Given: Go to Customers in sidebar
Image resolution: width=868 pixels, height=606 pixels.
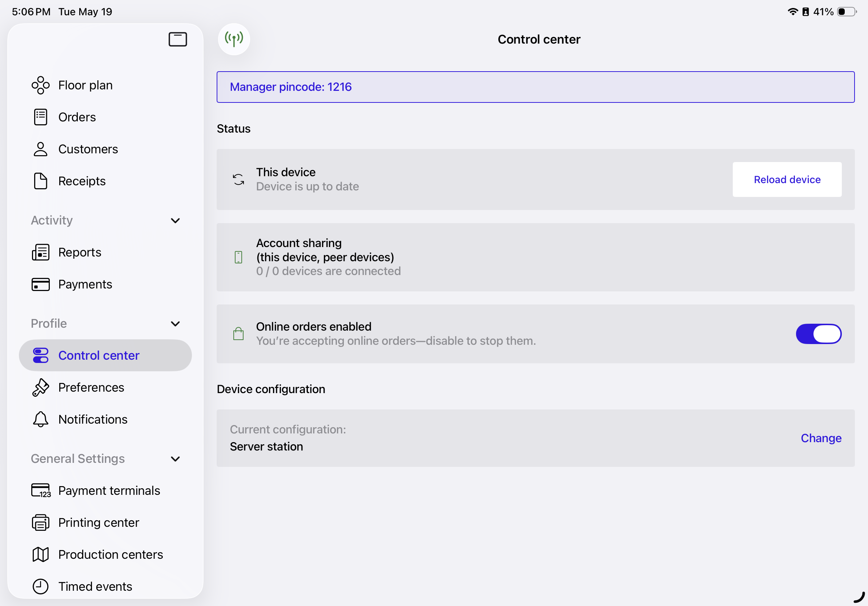Looking at the screenshot, I should click(105, 149).
